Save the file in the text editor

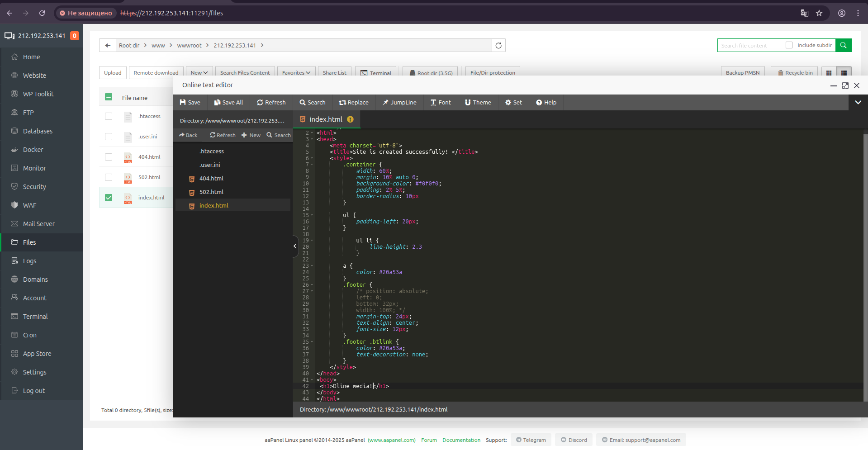(x=190, y=103)
